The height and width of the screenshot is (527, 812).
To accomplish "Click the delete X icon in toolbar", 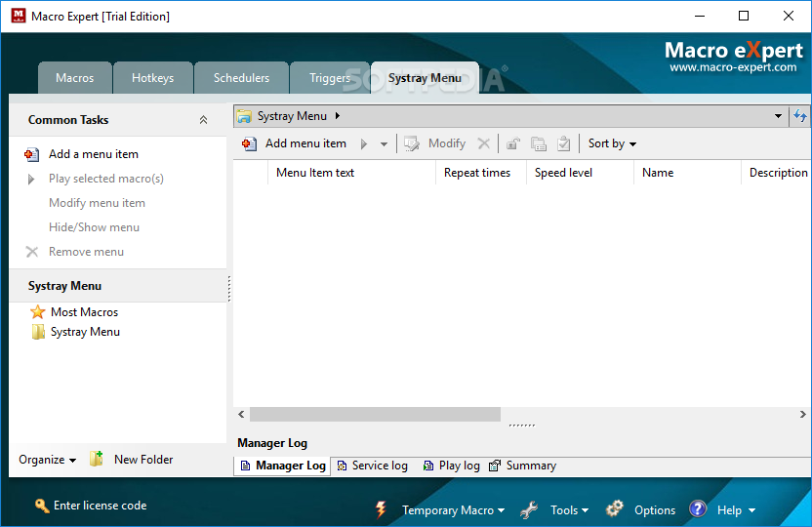I will pyautogui.click(x=484, y=143).
